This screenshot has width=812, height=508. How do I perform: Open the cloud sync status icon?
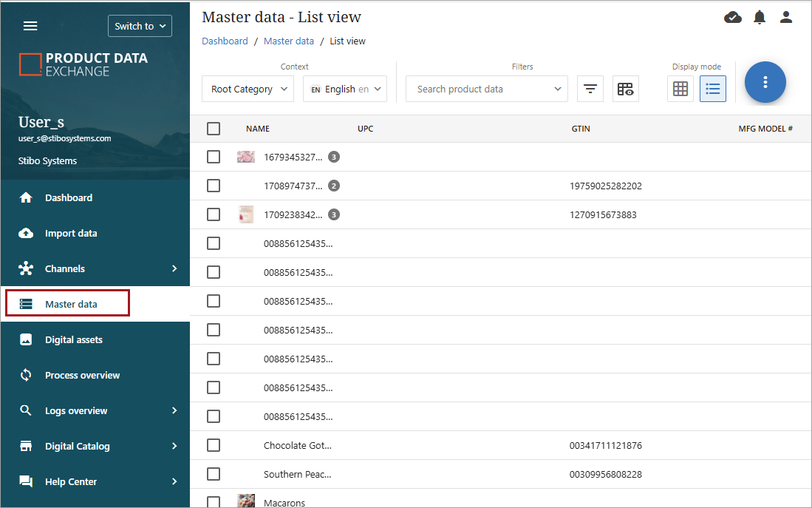[x=732, y=17]
